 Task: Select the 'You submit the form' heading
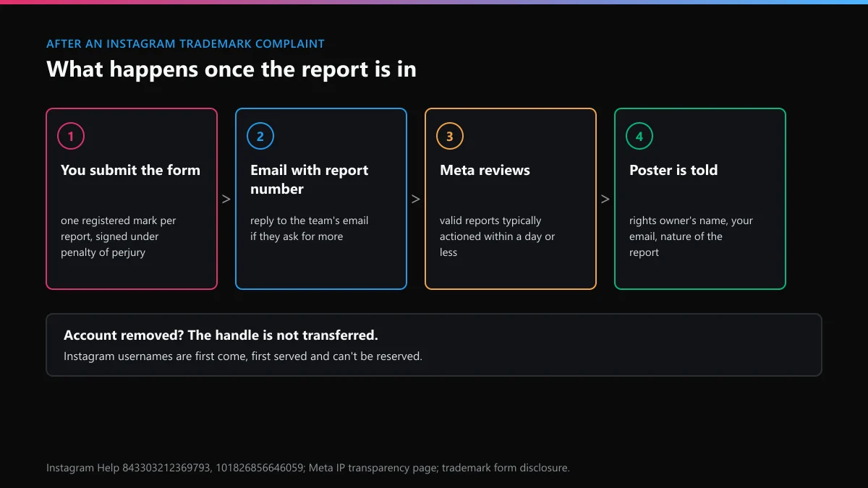pyautogui.click(x=130, y=171)
